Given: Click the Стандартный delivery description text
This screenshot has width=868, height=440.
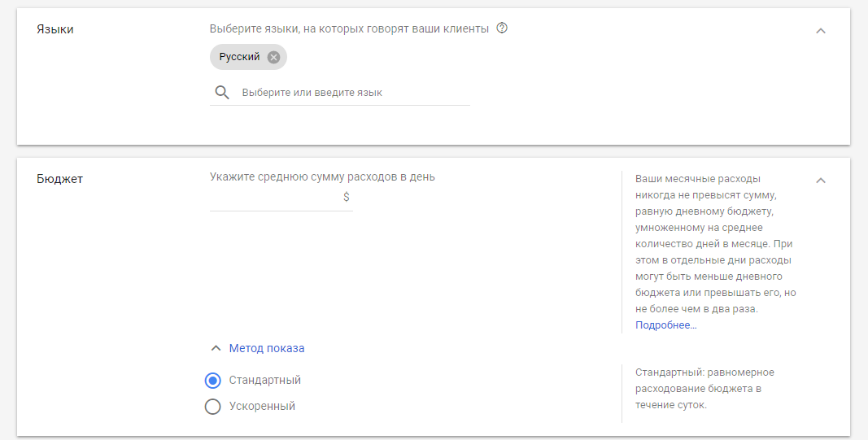Looking at the screenshot, I should click(704, 389).
